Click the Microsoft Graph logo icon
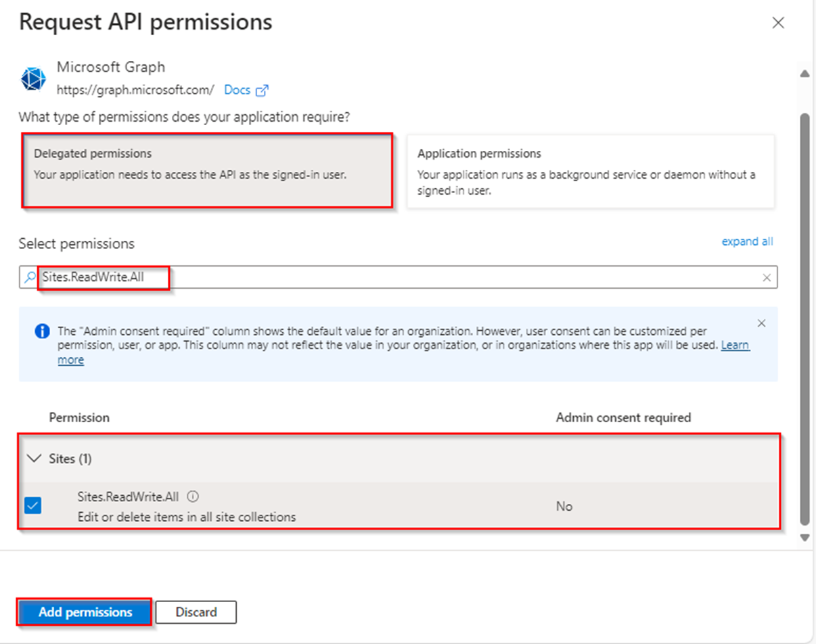 pyautogui.click(x=33, y=78)
